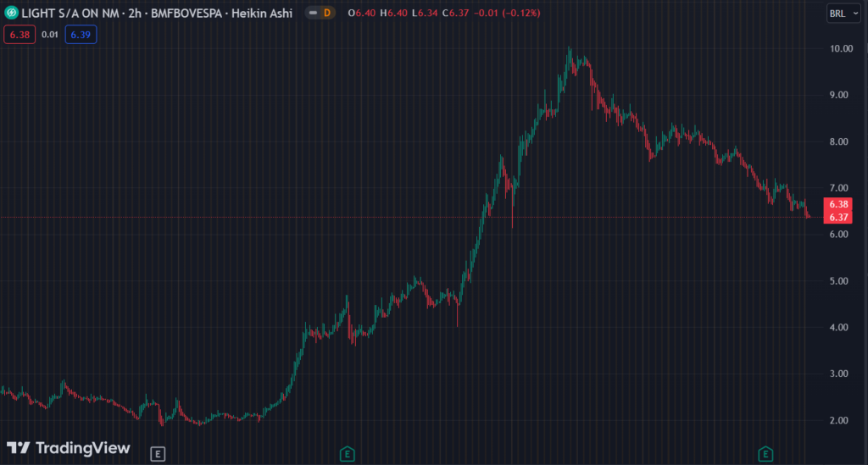Viewport: 868px width, 465px height.
Task: Click the 4.00 price scale label
Action: click(838, 327)
